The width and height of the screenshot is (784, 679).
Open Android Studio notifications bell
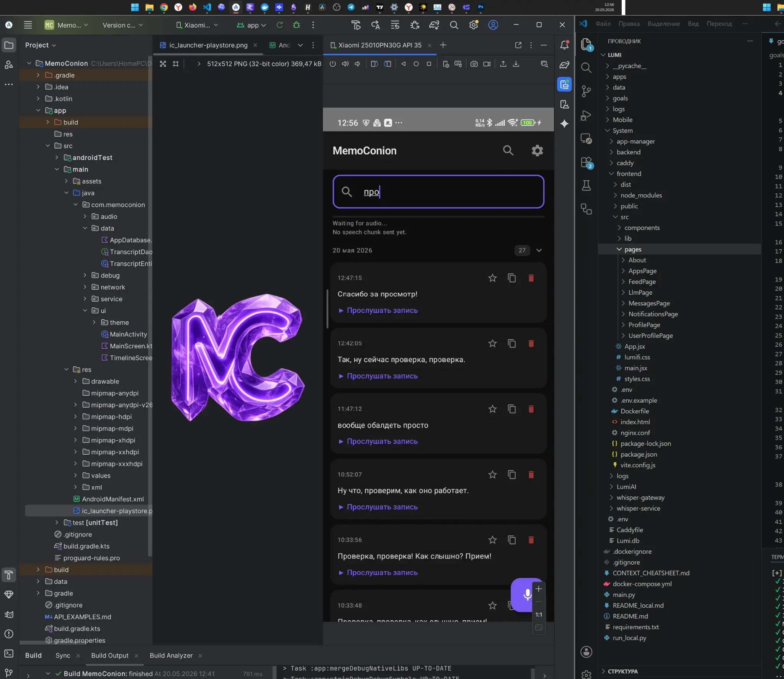pyautogui.click(x=564, y=45)
